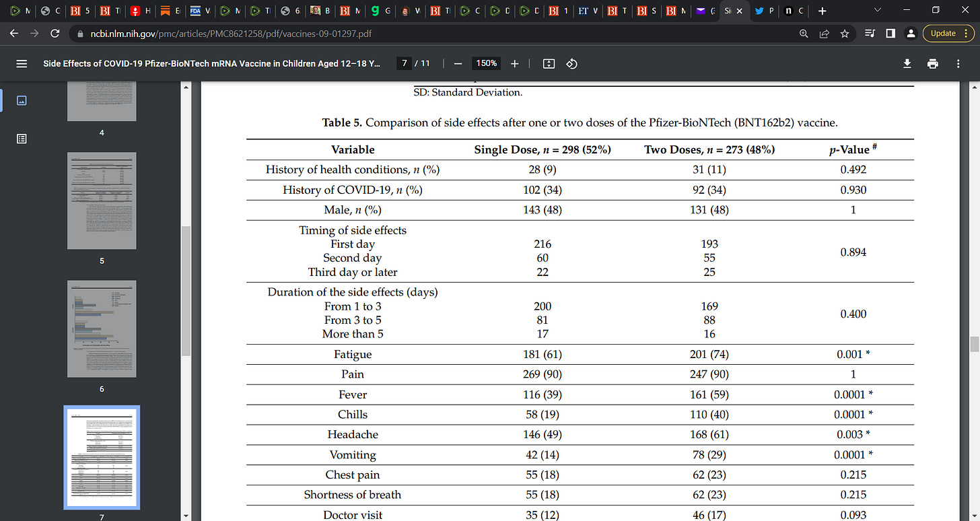980x521 pixels.
Task: Go back to the previous page
Action: tap(15, 33)
